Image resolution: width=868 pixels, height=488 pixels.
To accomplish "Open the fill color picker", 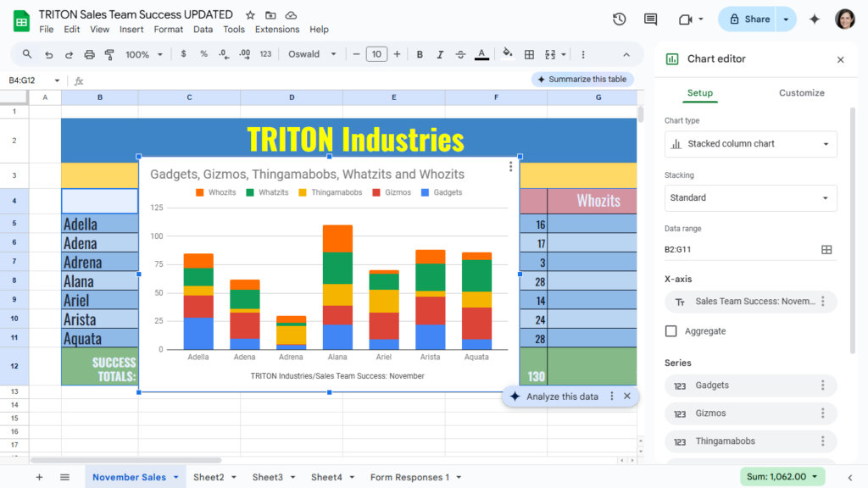I will pos(507,54).
